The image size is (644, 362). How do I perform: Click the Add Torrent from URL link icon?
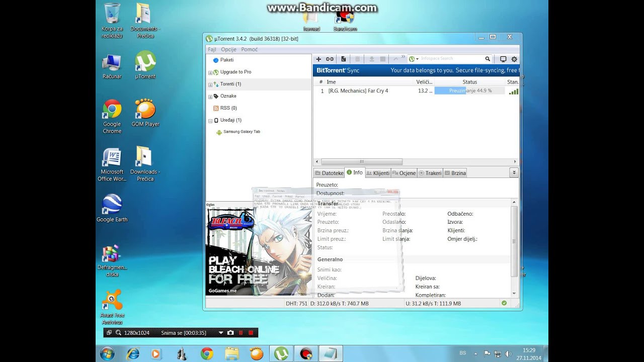pos(330,59)
